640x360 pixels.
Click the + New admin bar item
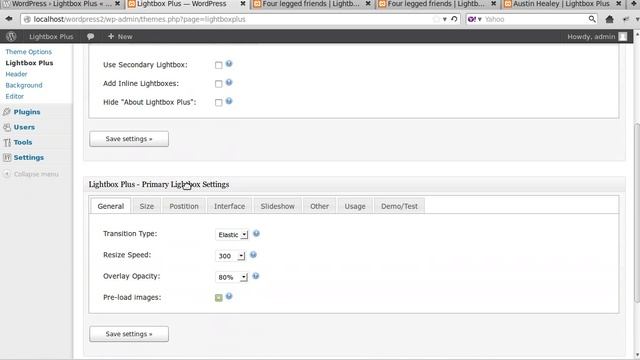pyautogui.click(x=120, y=36)
